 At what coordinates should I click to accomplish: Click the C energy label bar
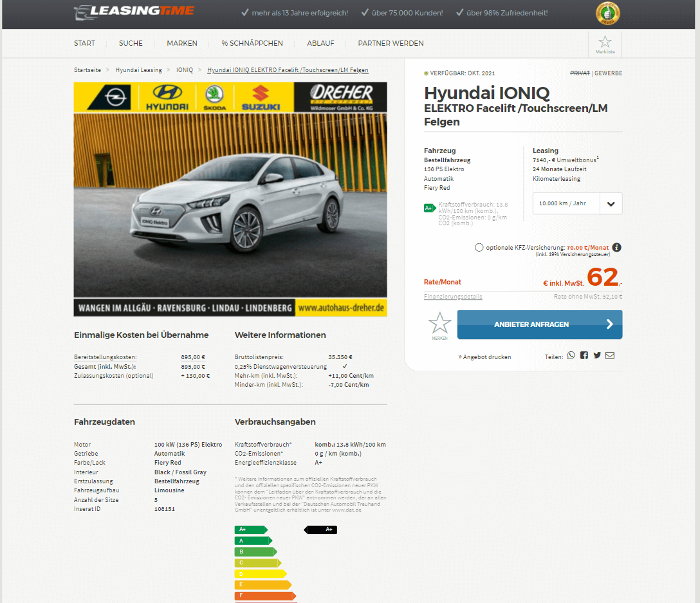point(258,563)
